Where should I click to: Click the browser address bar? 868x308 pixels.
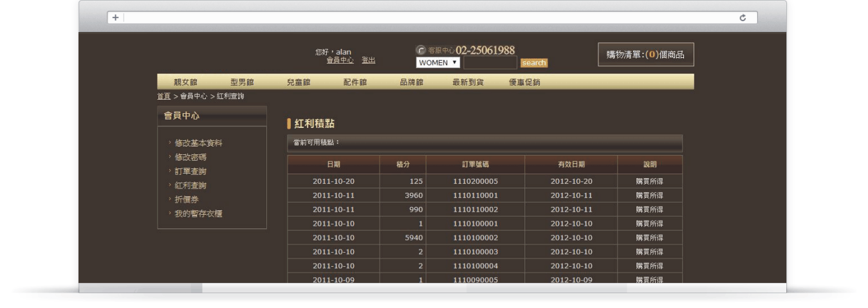[431, 18]
